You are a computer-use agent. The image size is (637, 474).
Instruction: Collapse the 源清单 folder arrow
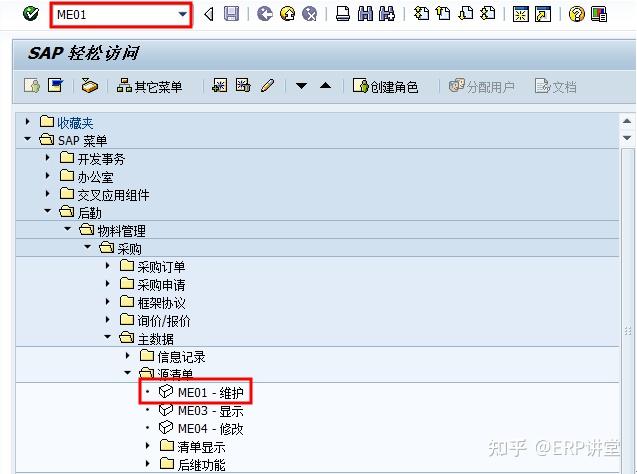(x=128, y=373)
